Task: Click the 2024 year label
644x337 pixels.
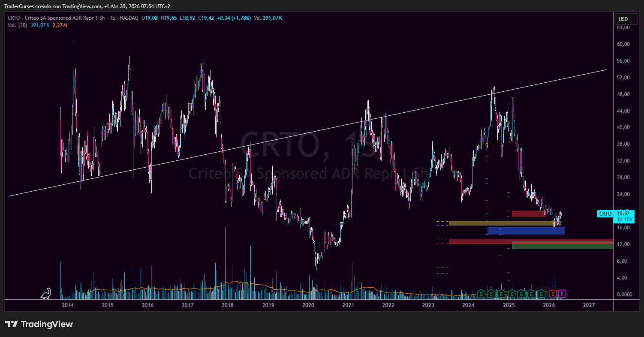Action: (469, 305)
